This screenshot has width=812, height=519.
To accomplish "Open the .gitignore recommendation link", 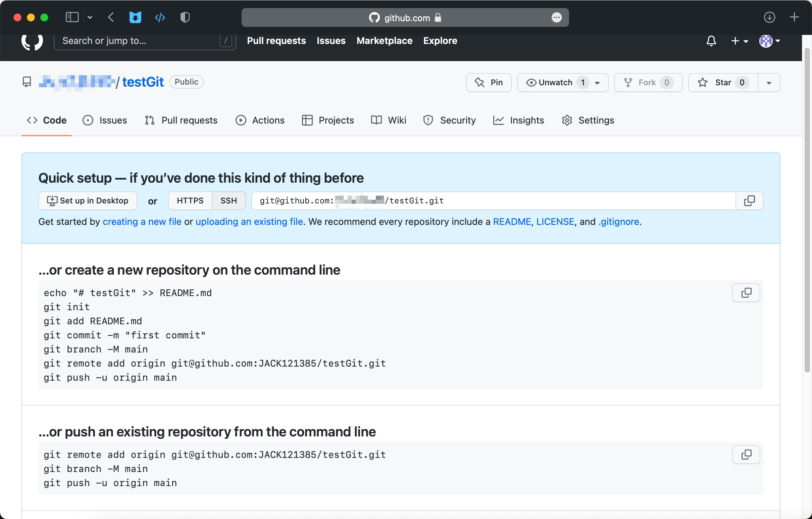I will coord(618,222).
